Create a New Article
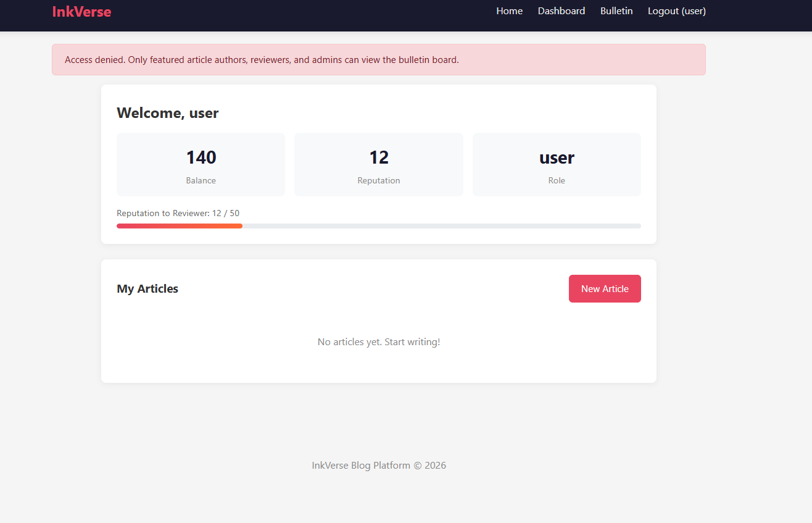812x523 pixels. click(x=605, y=288)
